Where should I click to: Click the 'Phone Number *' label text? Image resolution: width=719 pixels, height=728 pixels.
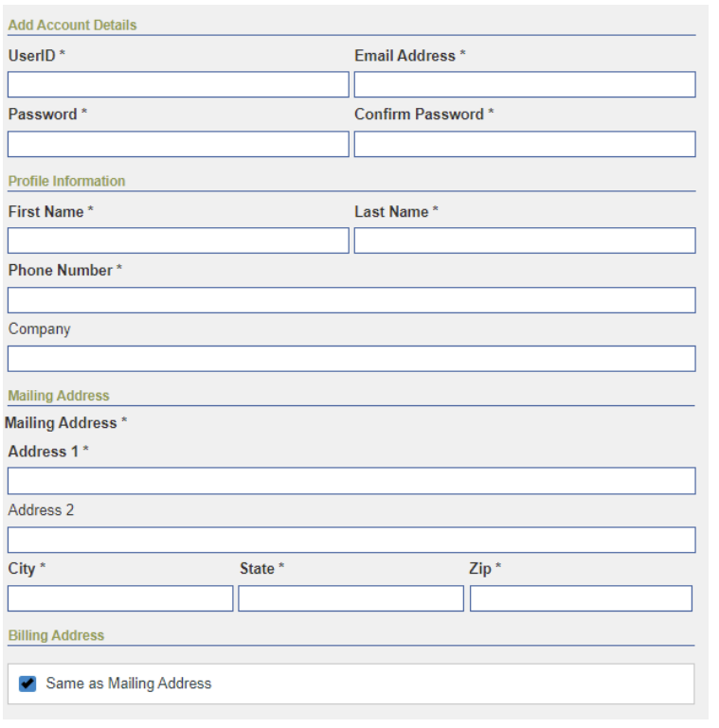[65, 271]
